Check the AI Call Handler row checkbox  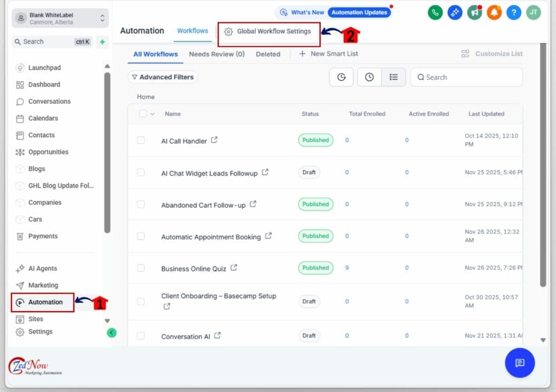(x=141, y=140)
